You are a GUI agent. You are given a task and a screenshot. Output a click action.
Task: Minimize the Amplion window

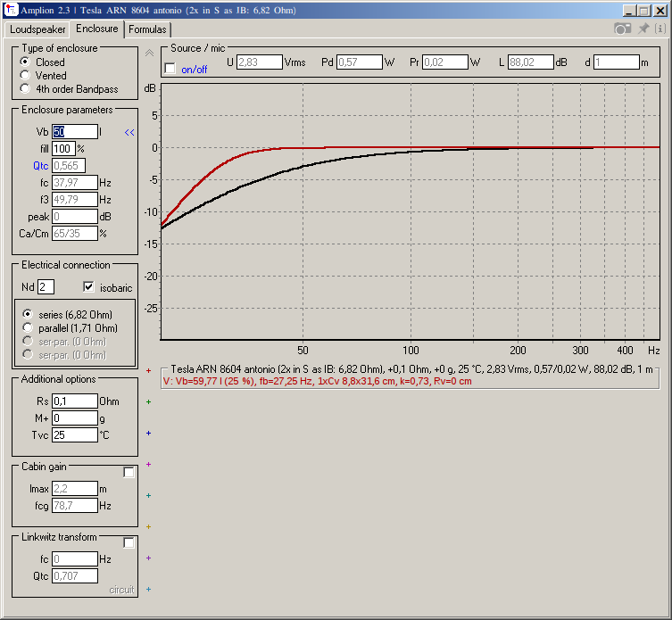tap(629, 11)
